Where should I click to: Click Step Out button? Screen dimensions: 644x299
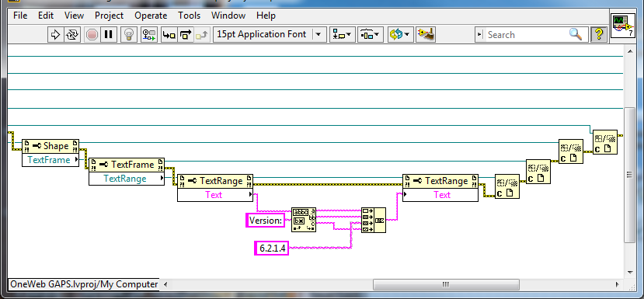202,34
